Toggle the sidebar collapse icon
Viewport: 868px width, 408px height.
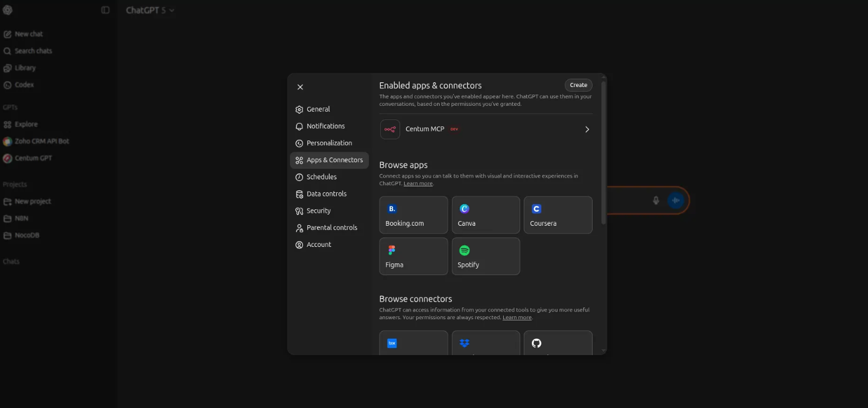[105, 10]
